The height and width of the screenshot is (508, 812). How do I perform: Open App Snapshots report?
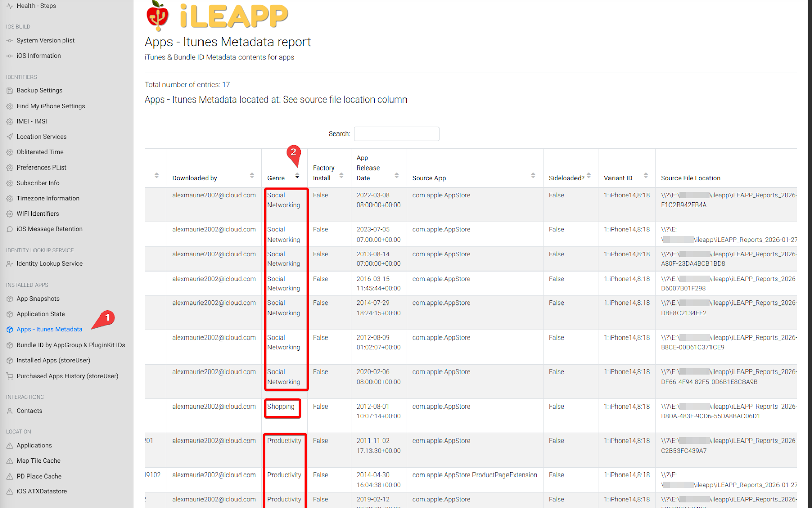(38, 299)
